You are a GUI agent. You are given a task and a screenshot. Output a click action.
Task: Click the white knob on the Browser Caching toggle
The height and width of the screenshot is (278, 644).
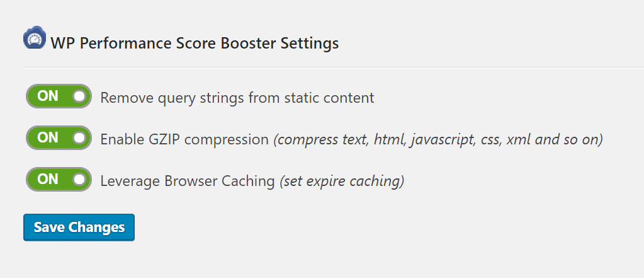(x=80, y=179)
